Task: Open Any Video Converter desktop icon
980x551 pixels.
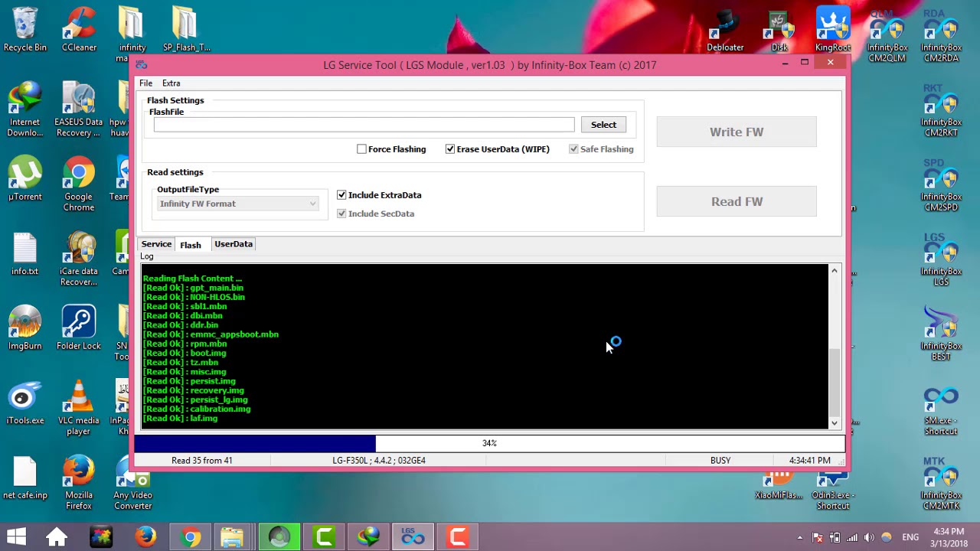Action: pos(132,482)
